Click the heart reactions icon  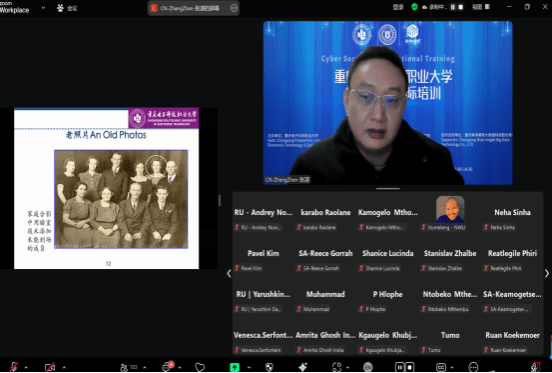[200, 367]
